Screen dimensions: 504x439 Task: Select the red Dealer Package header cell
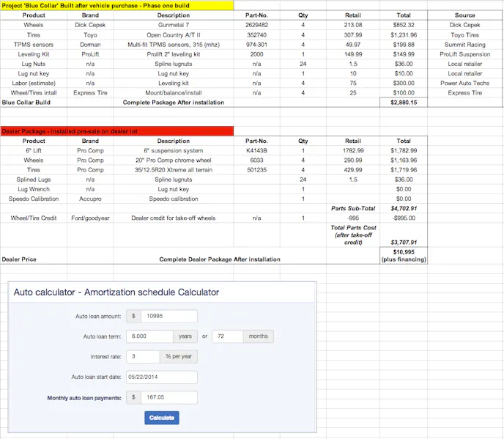[x=117, y=131]
